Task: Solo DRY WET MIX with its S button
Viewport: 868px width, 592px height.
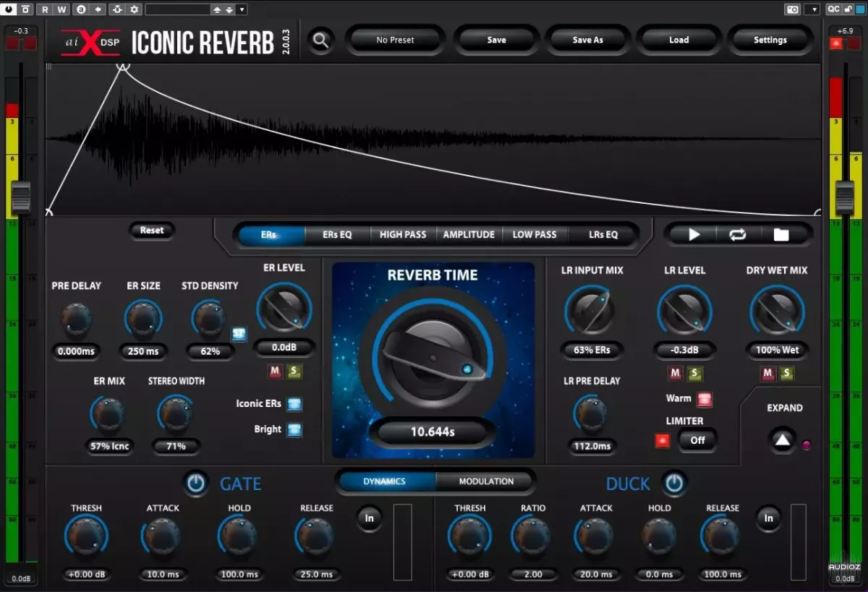Action: (x=786, y=374)
